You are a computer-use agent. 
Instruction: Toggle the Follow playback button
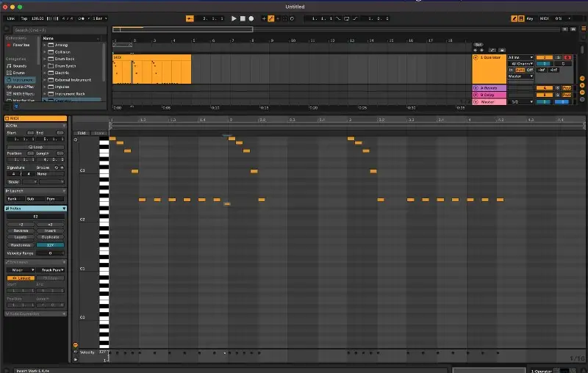click(190, 18)
